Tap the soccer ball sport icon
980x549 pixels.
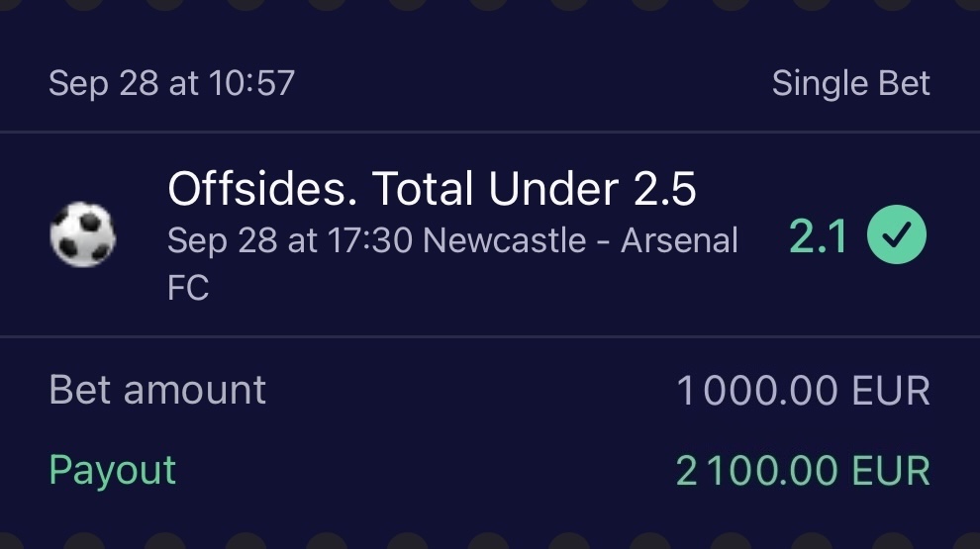coord(82,235)
